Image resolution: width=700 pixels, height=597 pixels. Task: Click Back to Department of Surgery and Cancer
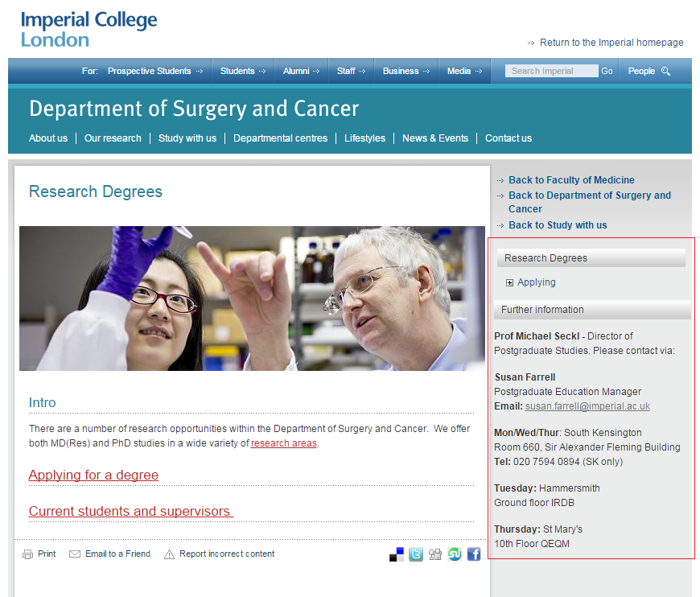coord(590,202)
